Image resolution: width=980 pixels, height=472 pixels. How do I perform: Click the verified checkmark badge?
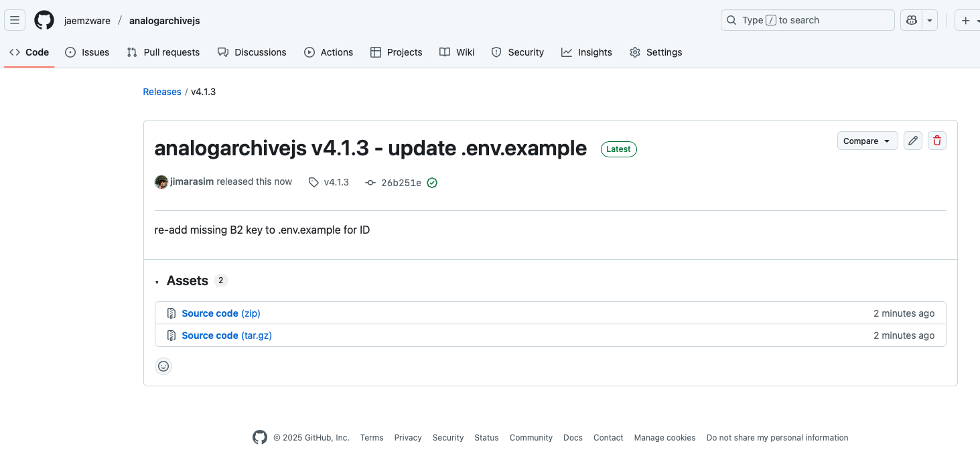pyautogui.click(x=431, y=182)
